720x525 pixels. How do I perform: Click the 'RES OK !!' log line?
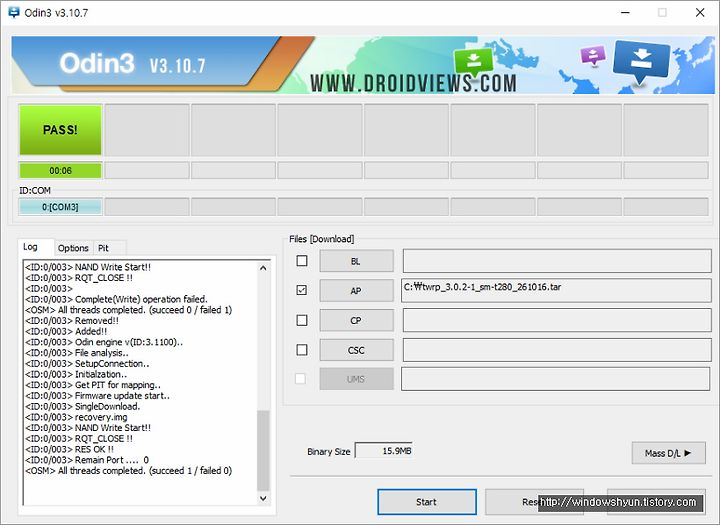point(69,449)
